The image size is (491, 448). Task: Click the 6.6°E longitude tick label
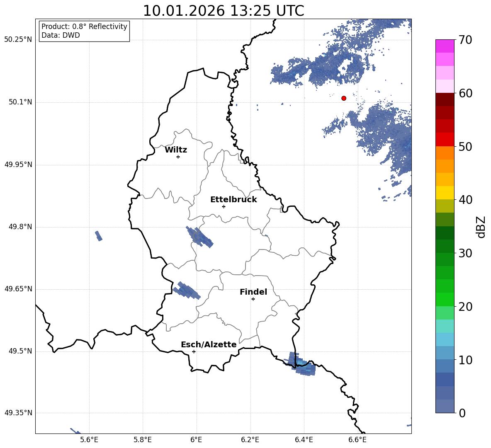pos(357,440)
